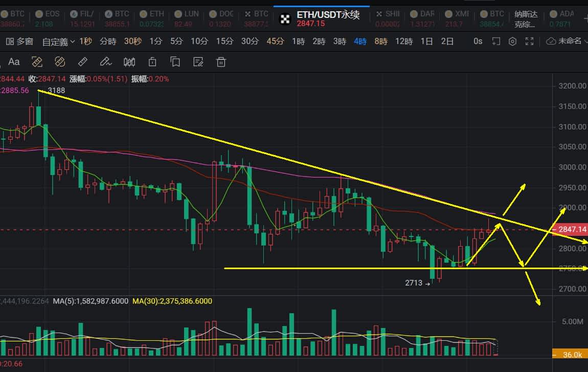
Task: Click the single ruler measure tool
Action: [83, 61]
